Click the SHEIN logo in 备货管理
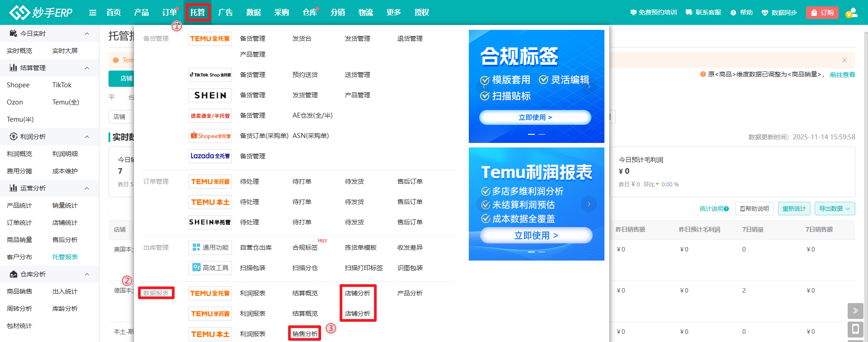The image size is (868, 342). point(210,95)
